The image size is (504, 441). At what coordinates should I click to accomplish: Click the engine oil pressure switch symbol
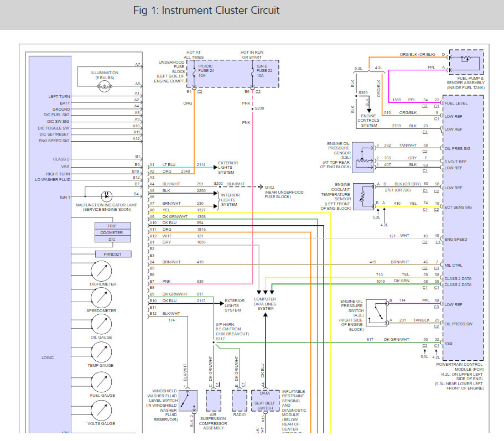[x=377, y=313]
